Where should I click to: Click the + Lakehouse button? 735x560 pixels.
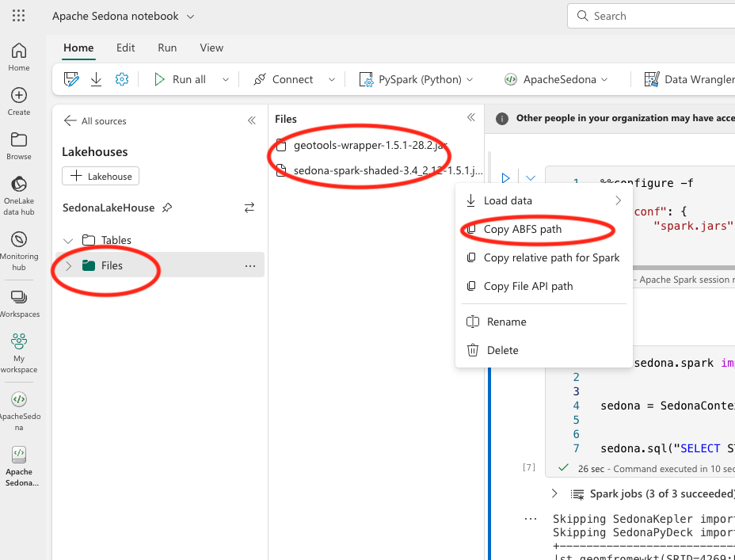(100, 175)
